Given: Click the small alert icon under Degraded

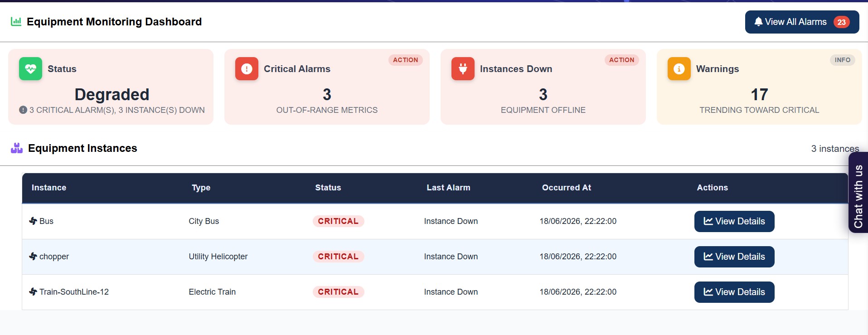Looking at the screenshot, I should 23,110.
